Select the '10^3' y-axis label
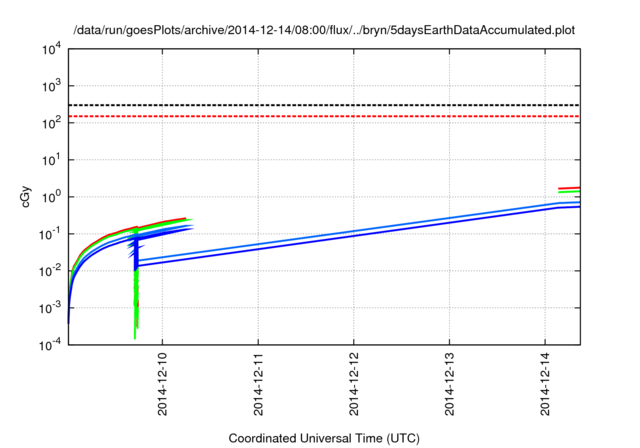The image size is (640, 448). pyautogui.click(x=52, y=86)
